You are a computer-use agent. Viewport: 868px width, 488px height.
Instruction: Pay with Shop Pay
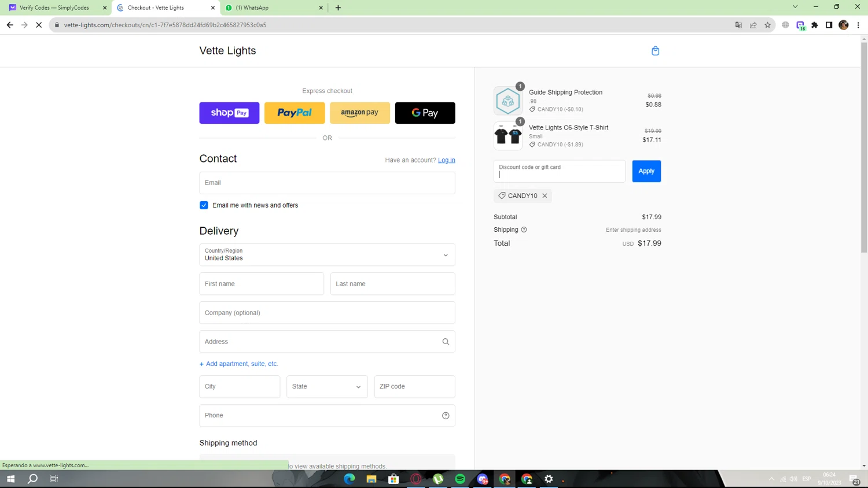coord(229,113)
